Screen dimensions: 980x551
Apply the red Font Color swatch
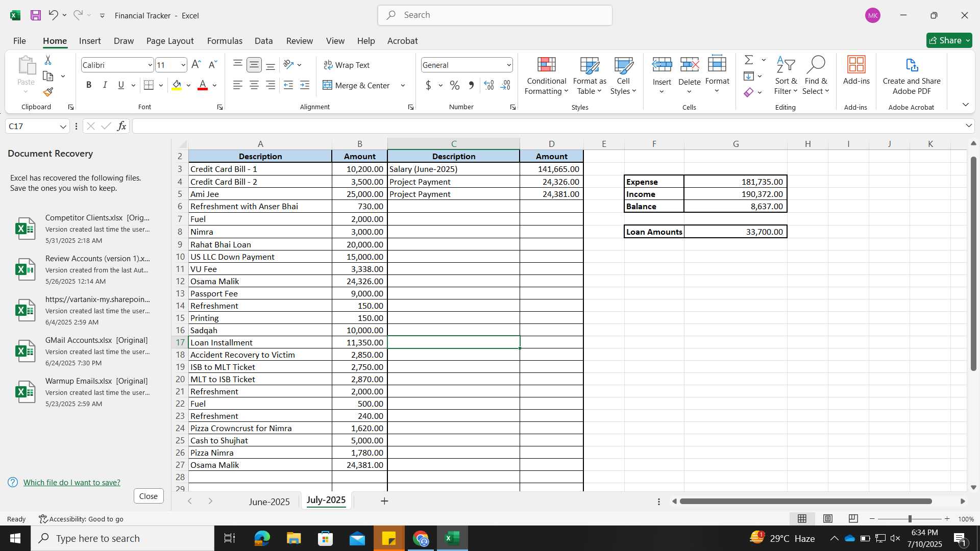click(x=203, y=85)
